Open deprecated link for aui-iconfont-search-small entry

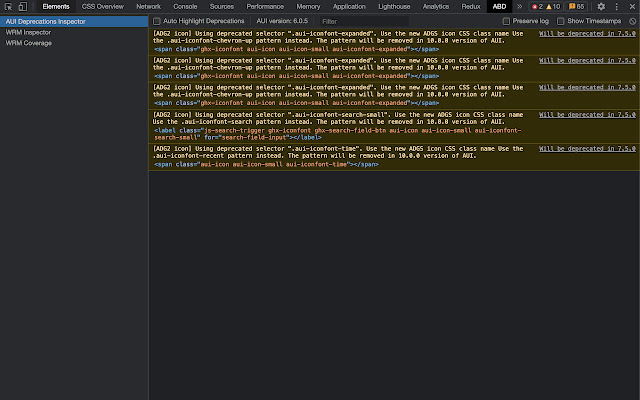[x=587, y=115]
